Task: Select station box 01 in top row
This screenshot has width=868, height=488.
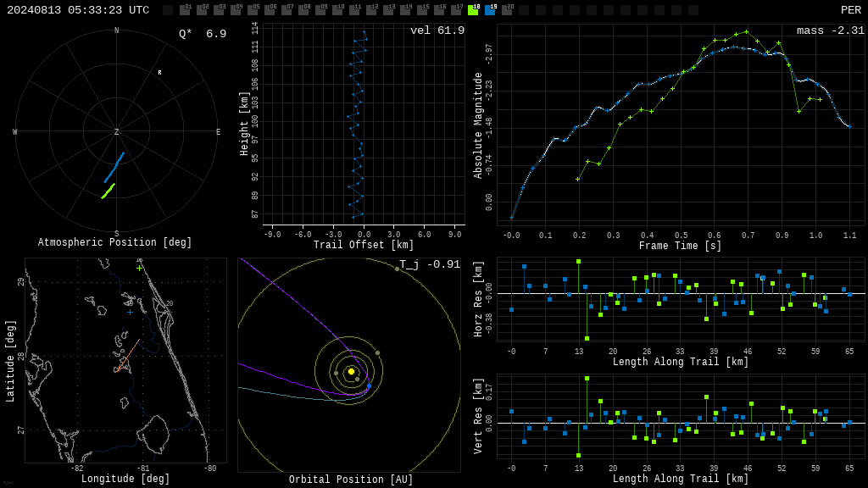Action: pos(185,10)
